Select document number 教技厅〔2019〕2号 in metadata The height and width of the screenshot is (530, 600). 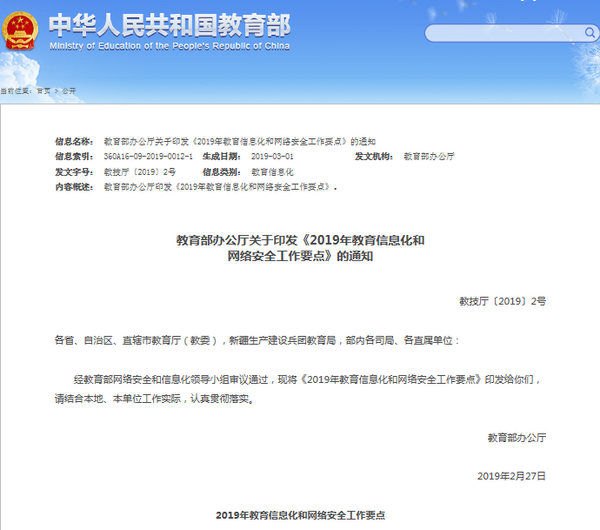(140, 172)
